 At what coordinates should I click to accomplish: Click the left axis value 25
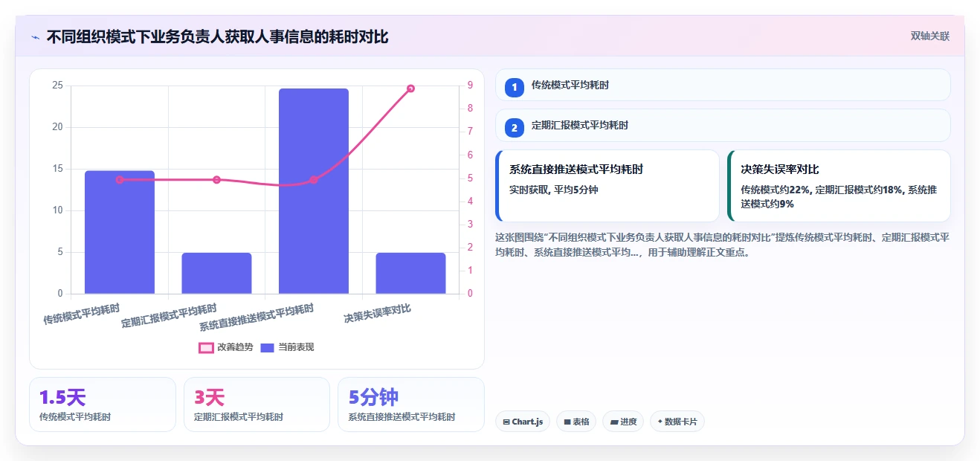[57, 86]
